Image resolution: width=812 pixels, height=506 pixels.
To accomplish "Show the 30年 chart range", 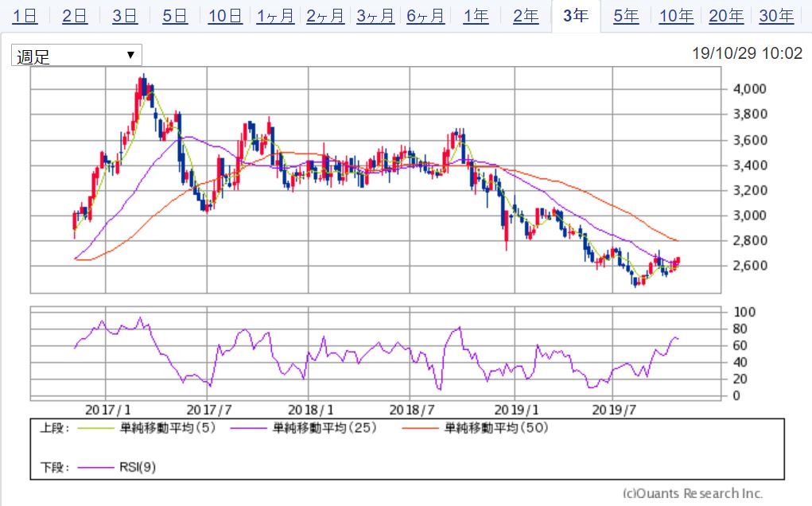I will coord(777,16).
